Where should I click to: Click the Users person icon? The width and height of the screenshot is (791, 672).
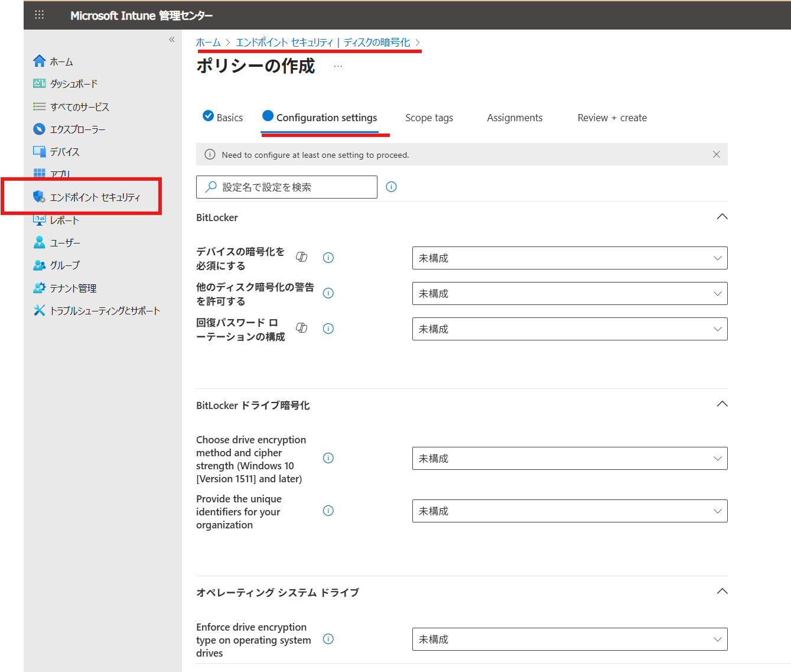tap(40, 242)
